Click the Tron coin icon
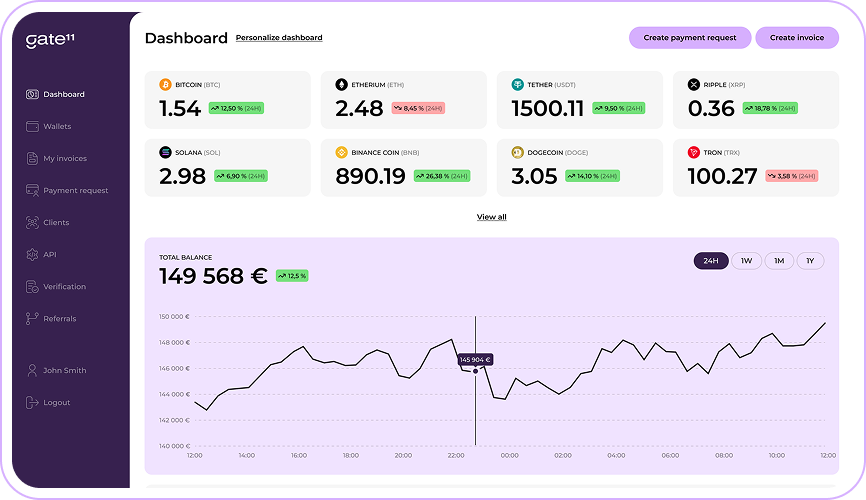 point(693,153)
